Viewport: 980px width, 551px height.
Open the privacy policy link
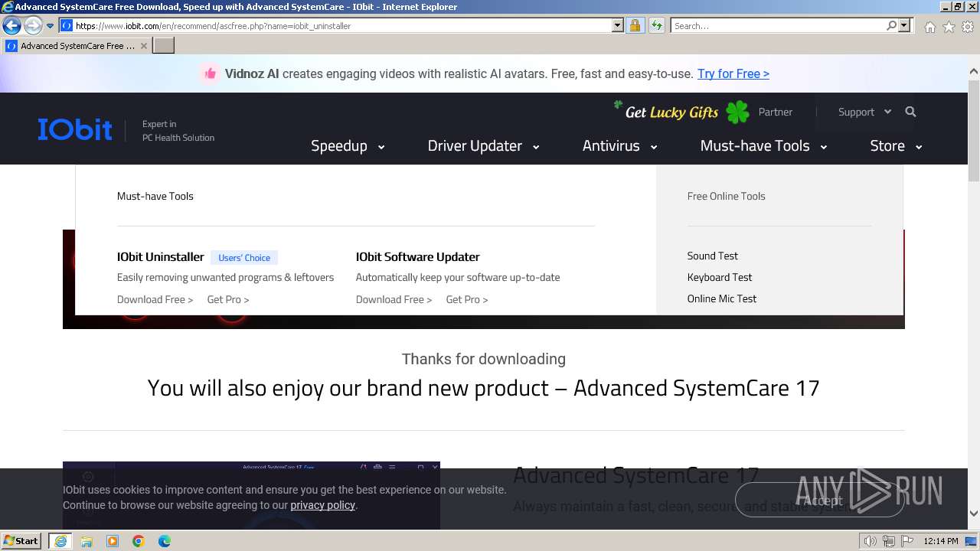tap(322, 505)
